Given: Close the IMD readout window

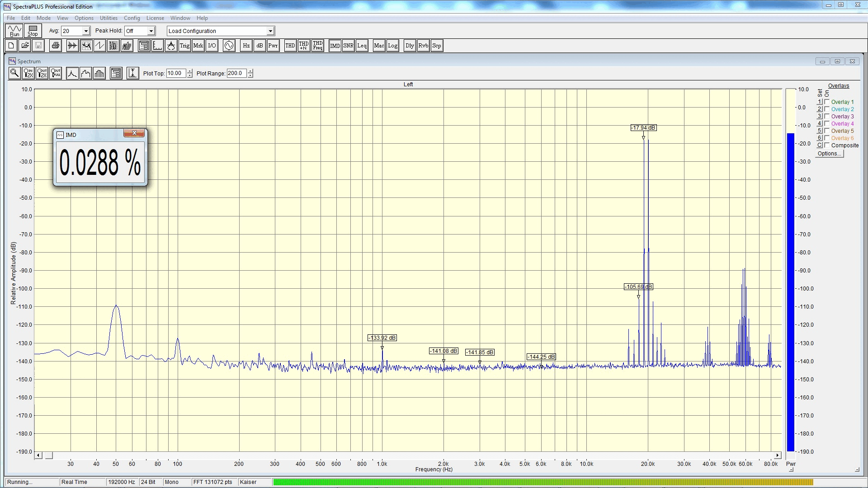Looking at the screenshot, I should [134, 133].
